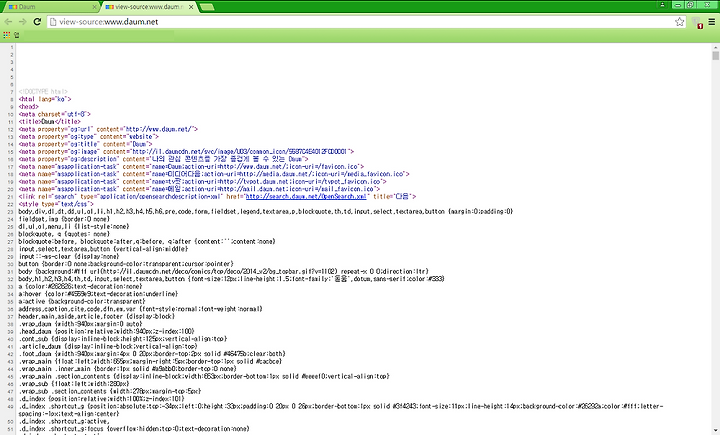The image size is (720, 435).
Task: Click the <html lang="ko"> line
Action: (x=45, y=99)
